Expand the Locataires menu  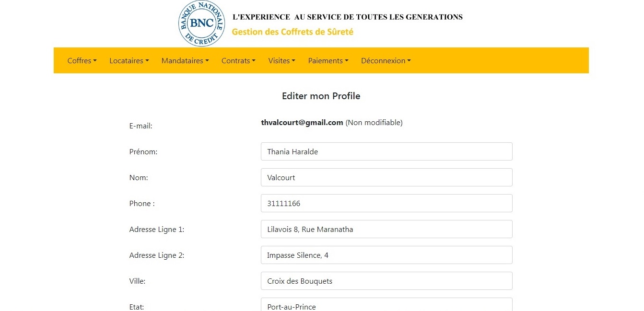(129, 61)
